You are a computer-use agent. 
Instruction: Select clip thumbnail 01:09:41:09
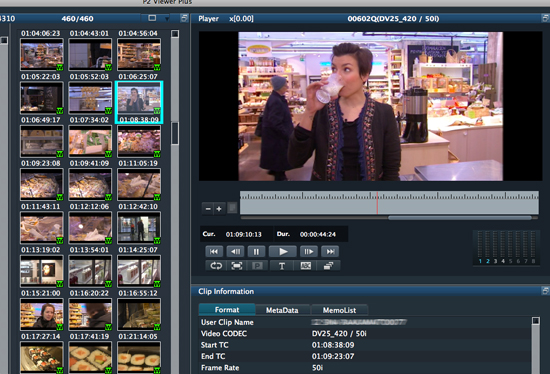90,141
